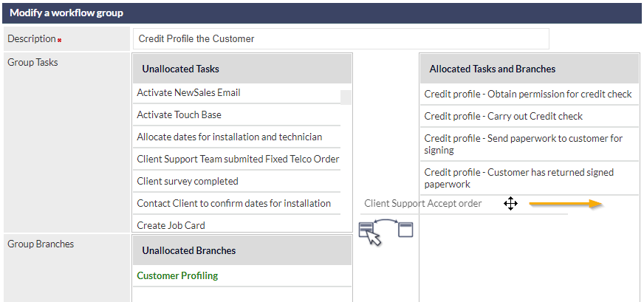Click the move cursor icon beside Client Support Accept order
Screen dimensions: 644x302
(x=510, y=203)
